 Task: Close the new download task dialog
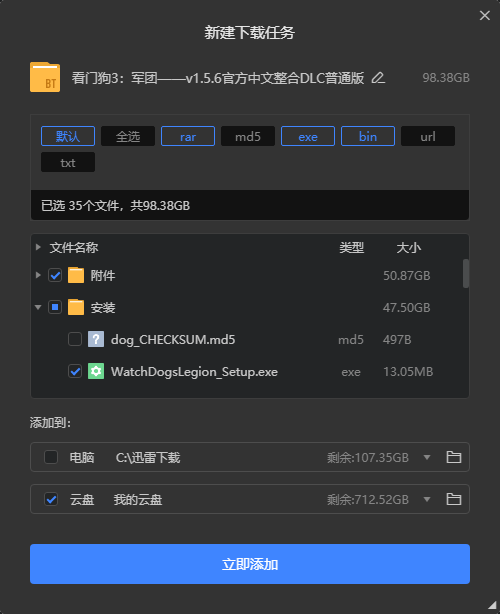(485, 15)
